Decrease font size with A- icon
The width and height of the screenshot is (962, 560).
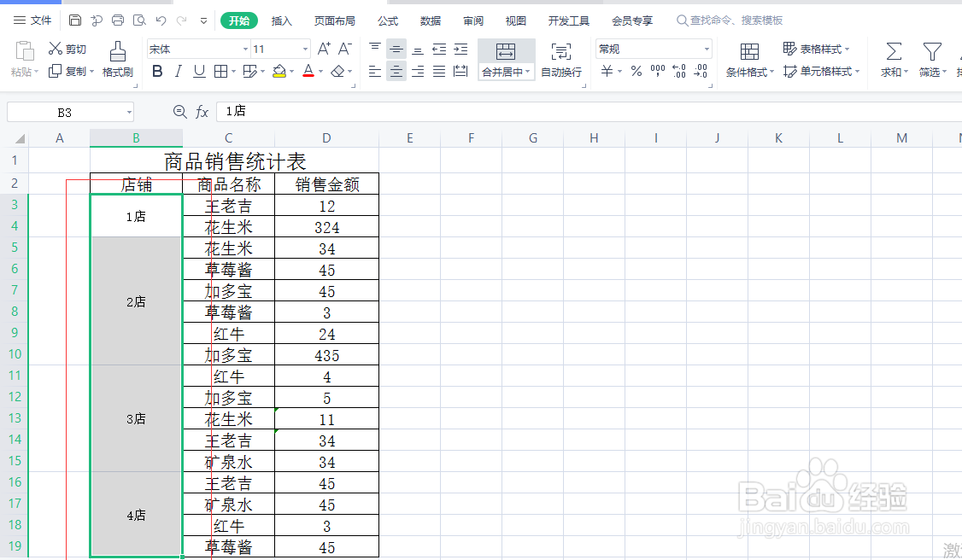(x=345, y=49)
